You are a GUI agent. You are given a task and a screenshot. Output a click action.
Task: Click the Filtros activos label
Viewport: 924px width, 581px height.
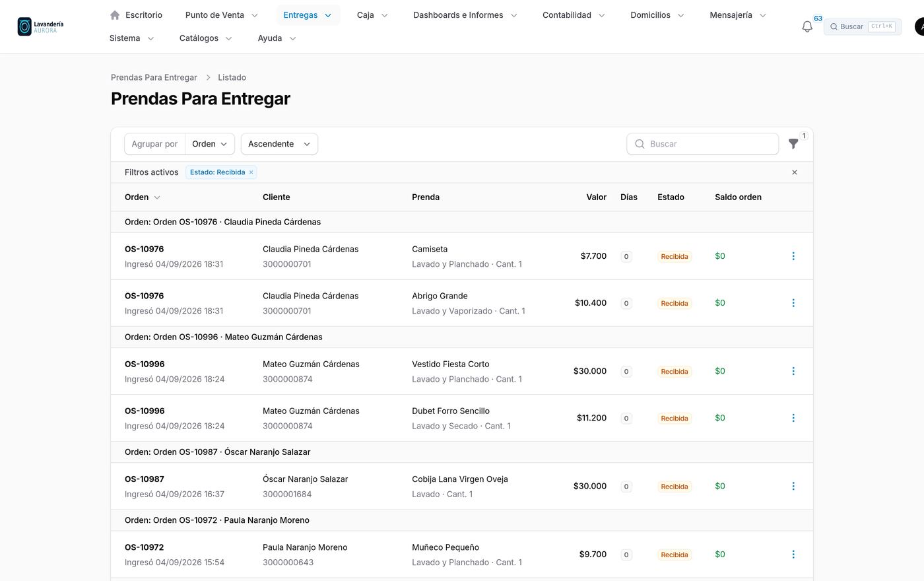152,172
